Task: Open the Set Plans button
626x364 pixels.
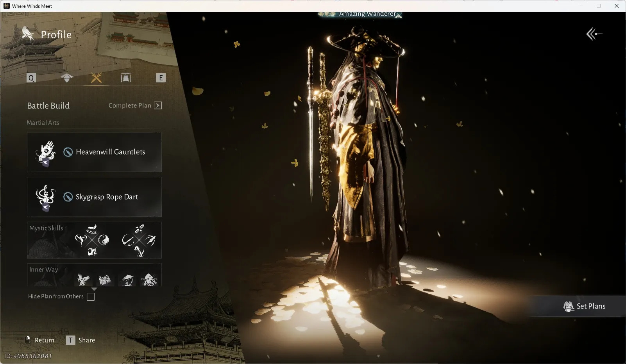Action: pos(585,306)
